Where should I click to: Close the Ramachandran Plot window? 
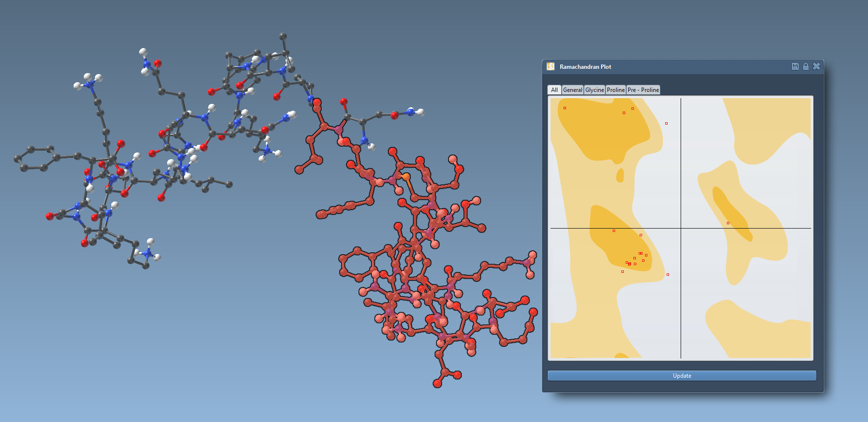[816, 66]
